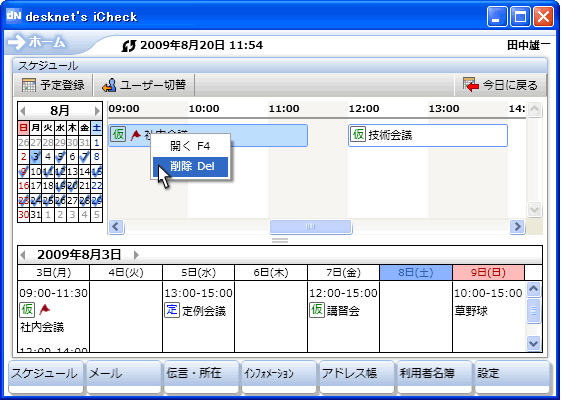Viewport: 562px width, 402px height.
Task: Click the ユーザー切替 user switch icon
Action: coord(109,85)
